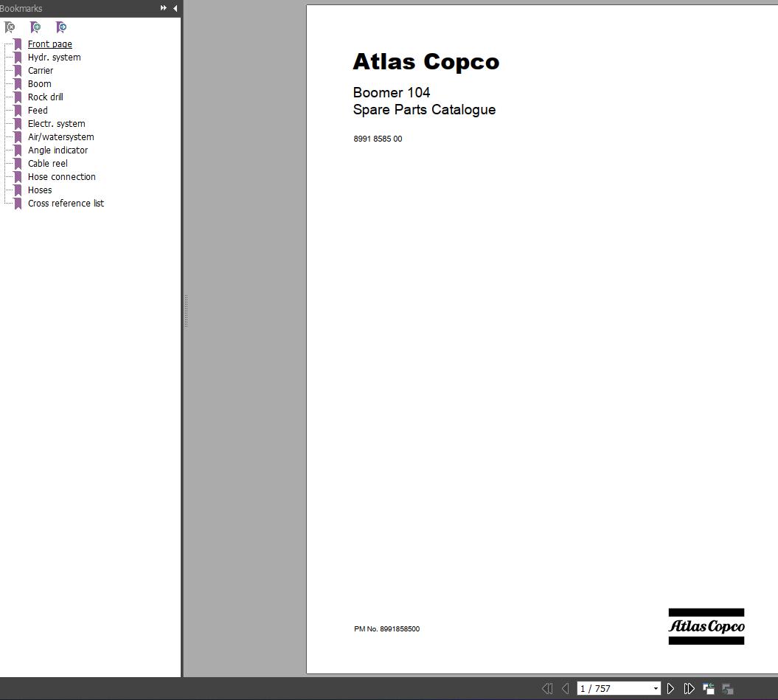Select the Front page bookmark entry
The height and width of the screenshot is (700, 778).
point(49,44)
